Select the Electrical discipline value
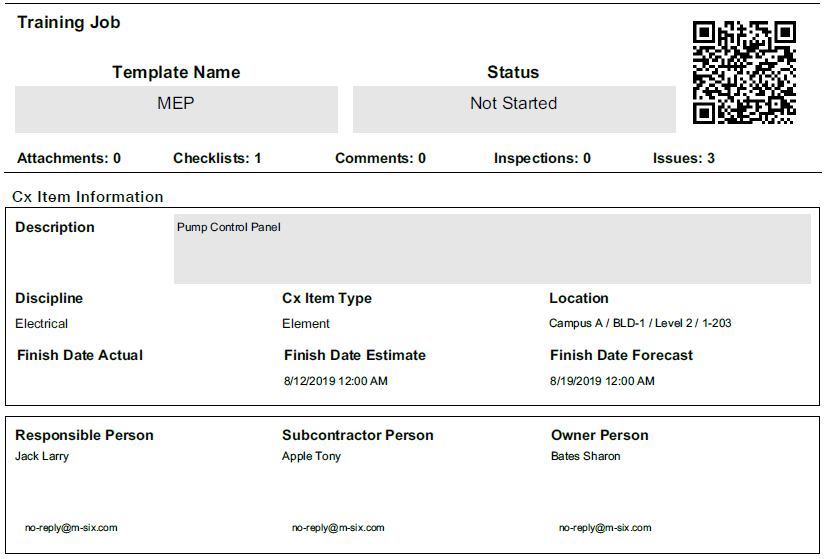 [x=42, y=324]
